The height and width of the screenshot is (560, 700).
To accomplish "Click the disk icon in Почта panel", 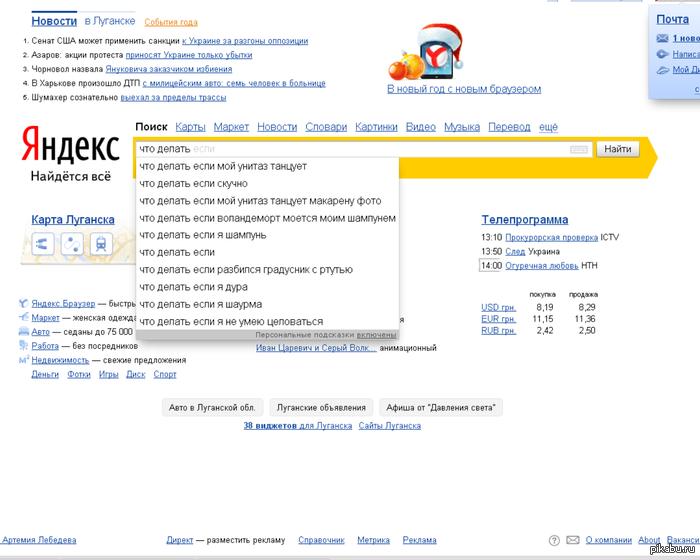I will pos(662,70).
